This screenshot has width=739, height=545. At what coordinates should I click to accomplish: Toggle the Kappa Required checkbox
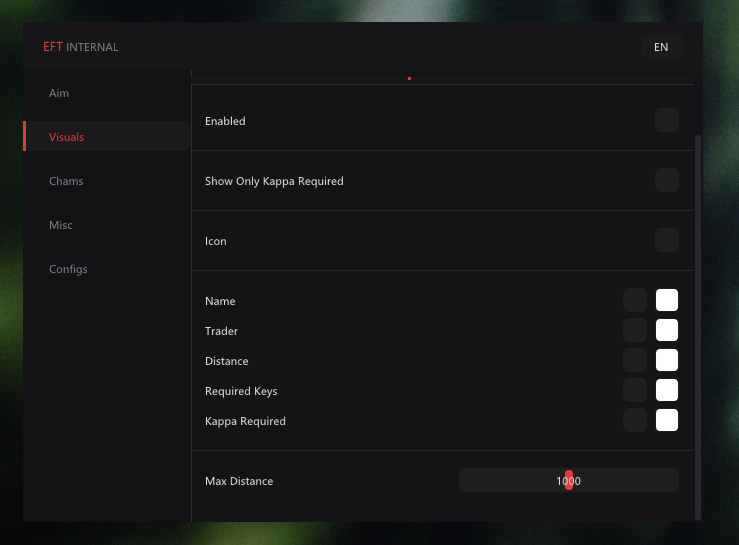click(x=635, y=420)
